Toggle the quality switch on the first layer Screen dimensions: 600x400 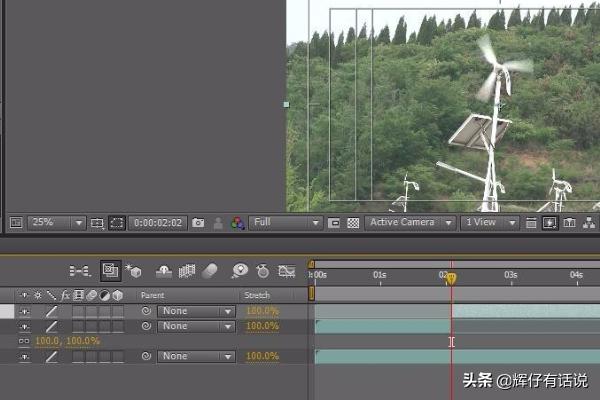(x=51, y=311)
